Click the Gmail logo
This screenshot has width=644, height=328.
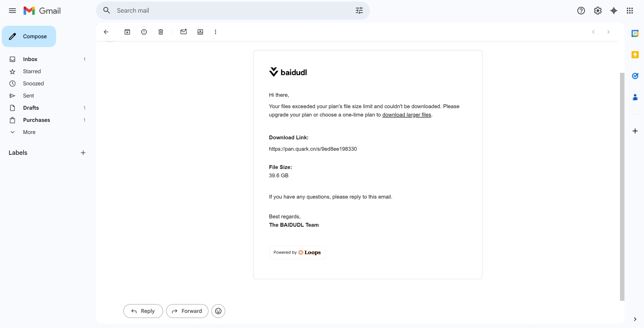point(42,11)
